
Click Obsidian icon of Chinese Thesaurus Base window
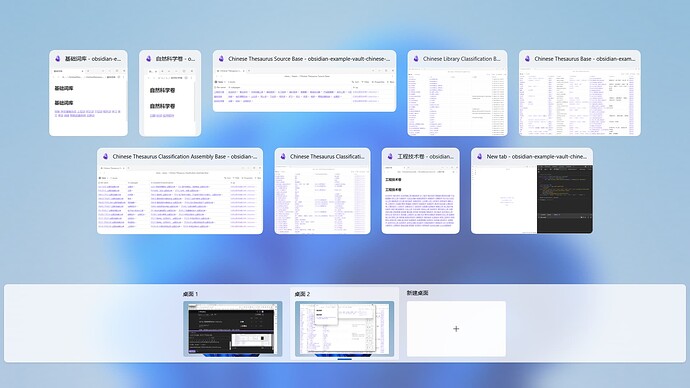(x=527, y=59)
